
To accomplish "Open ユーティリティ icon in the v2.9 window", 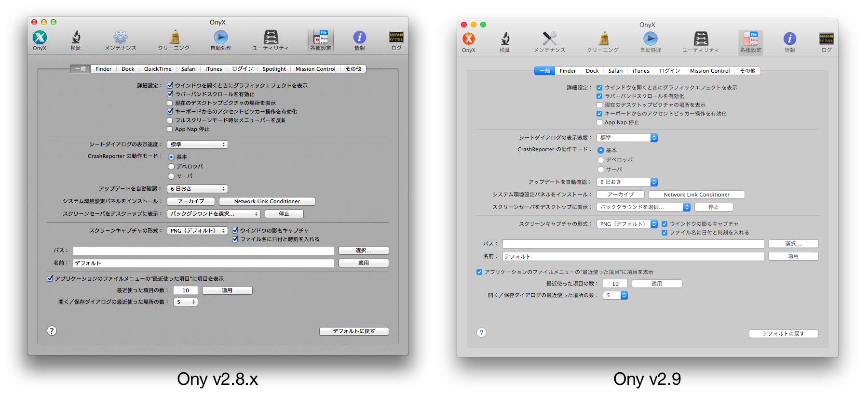I will point(701,39).
